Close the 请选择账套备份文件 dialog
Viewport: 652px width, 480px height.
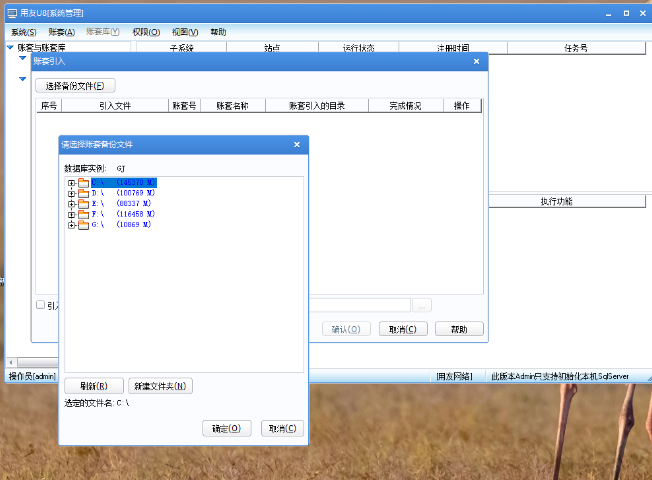tap(296, 145)
